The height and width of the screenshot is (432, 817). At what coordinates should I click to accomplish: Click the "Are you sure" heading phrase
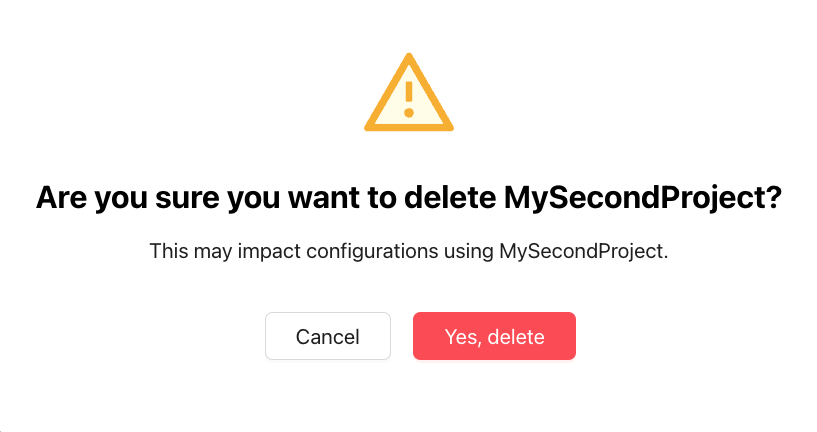pos(129,198)
